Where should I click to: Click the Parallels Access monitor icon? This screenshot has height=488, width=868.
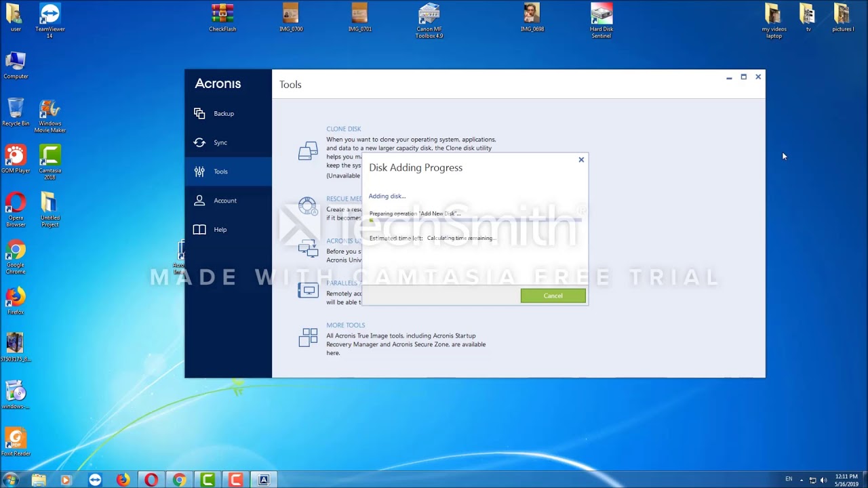(x=308, y=291)
